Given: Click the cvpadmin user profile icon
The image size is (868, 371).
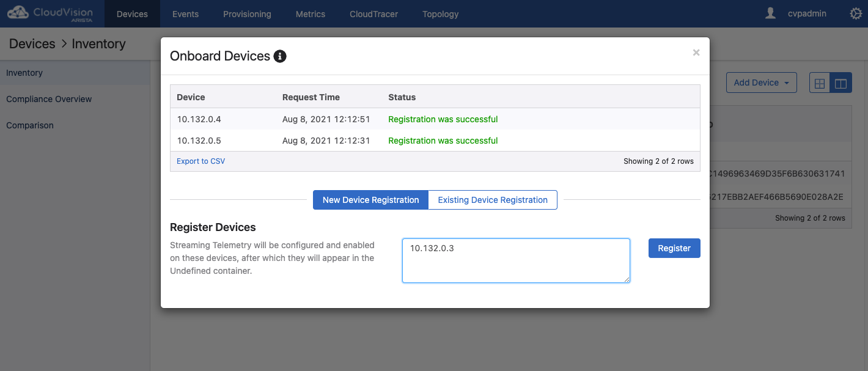Looking at the screenshot, I should click(x=771, y=13).
